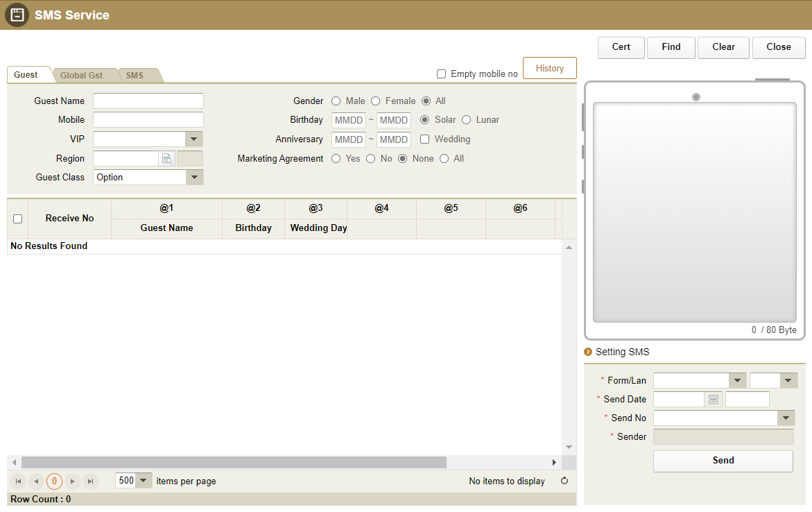Screen dimensions: 812x512
Task: Click the horizontal scroll left arrow
Action: [x=14, y=462]
